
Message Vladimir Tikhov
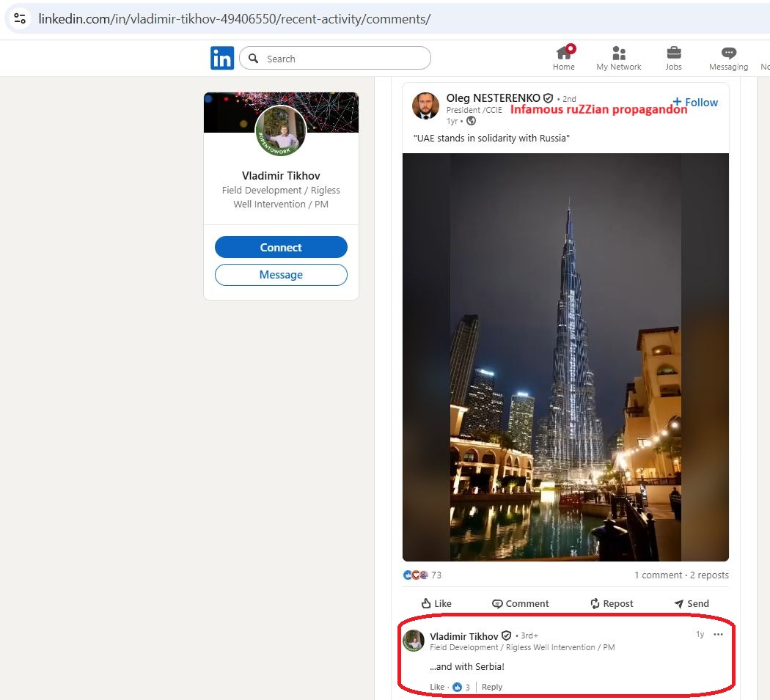(281, 275)
